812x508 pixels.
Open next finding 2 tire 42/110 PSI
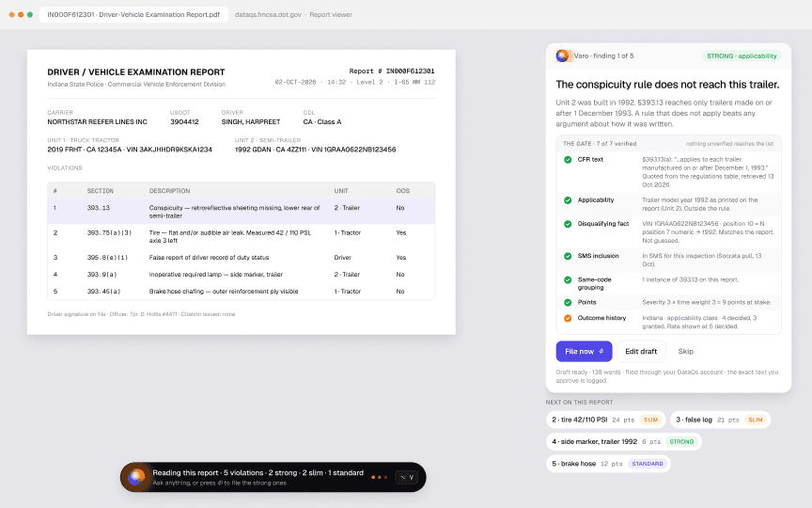point(605,420)
